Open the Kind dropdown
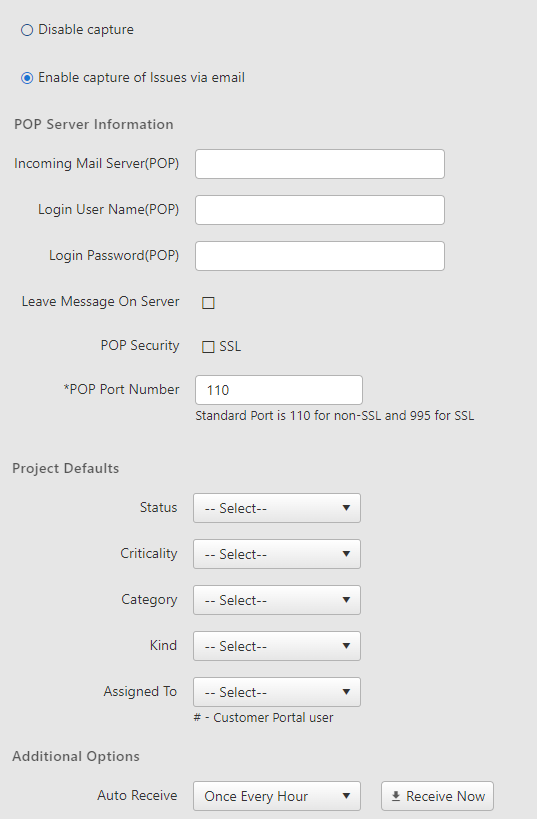This screenshot has height=819, width=537. coord(277,646)
